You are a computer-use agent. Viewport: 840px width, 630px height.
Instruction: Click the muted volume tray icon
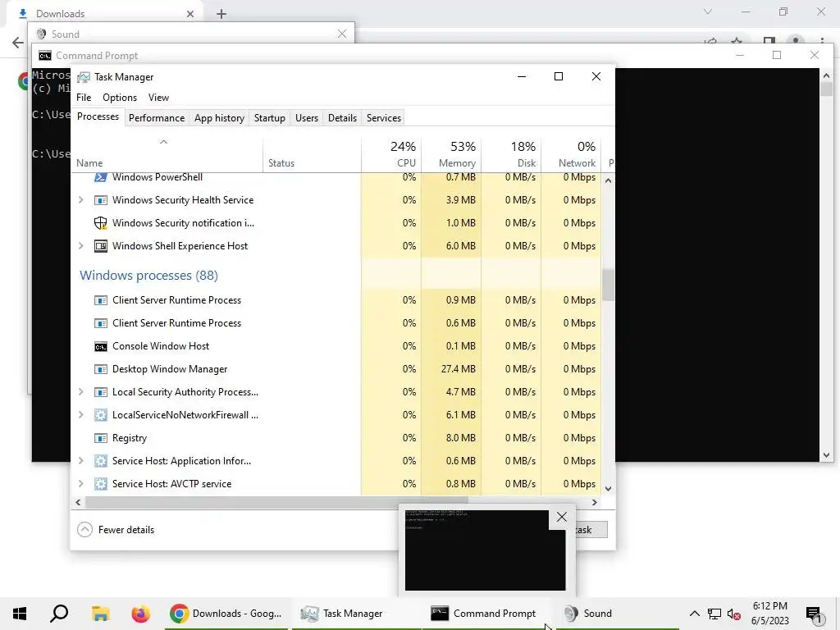click(734, 614)
